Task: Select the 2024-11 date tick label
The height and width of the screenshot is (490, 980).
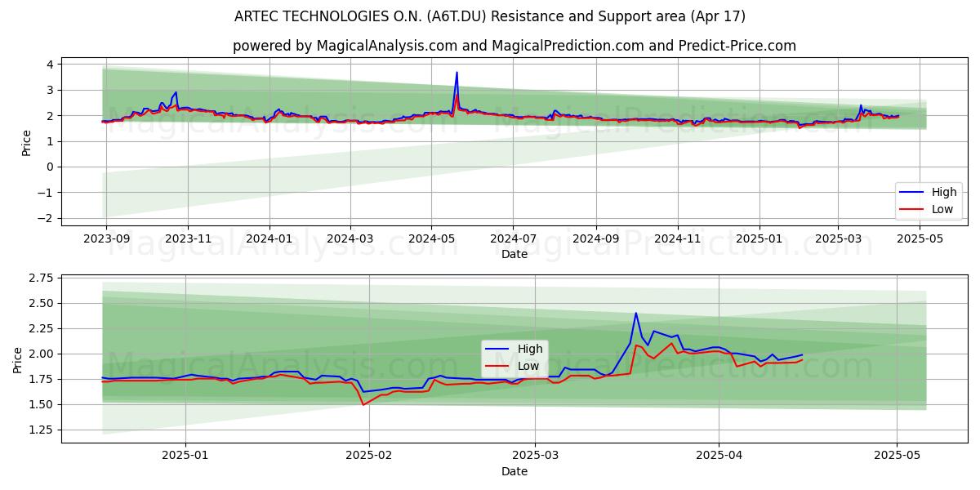Action: [677, 238]
